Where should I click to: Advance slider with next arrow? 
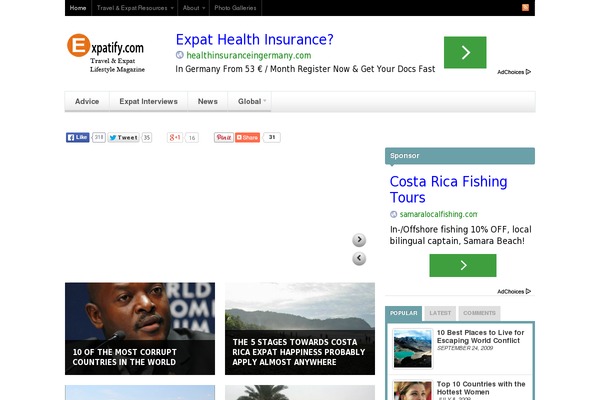point(359,240)
